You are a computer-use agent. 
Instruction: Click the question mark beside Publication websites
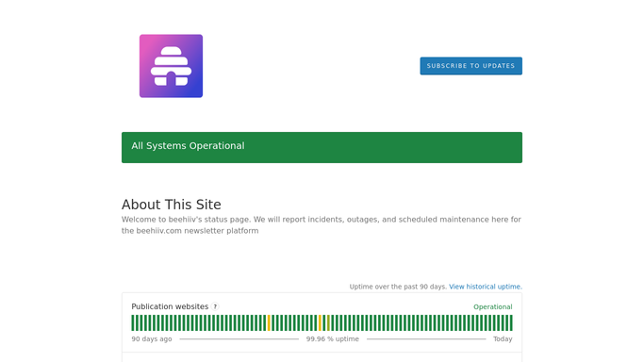(215, 306)
